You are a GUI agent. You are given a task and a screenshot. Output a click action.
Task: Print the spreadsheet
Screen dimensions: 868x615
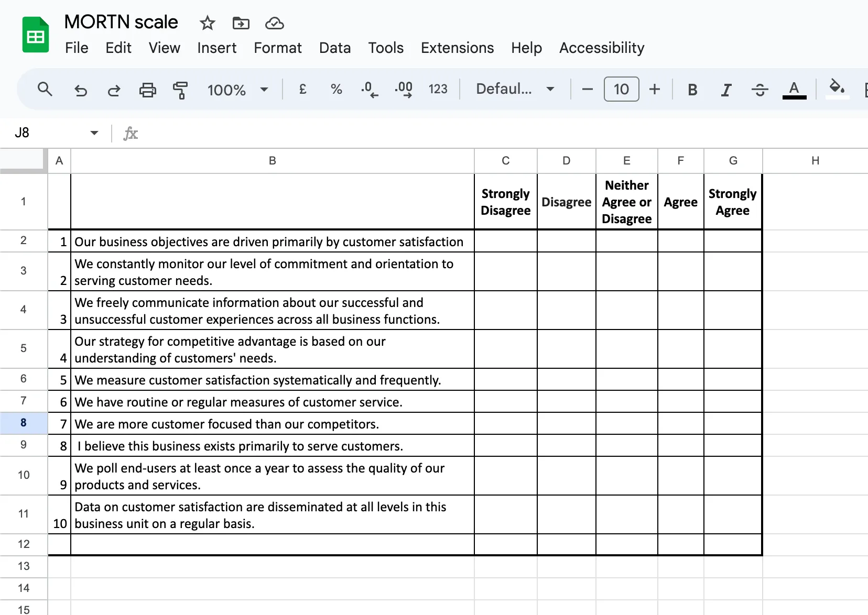(x=147, y=90)
